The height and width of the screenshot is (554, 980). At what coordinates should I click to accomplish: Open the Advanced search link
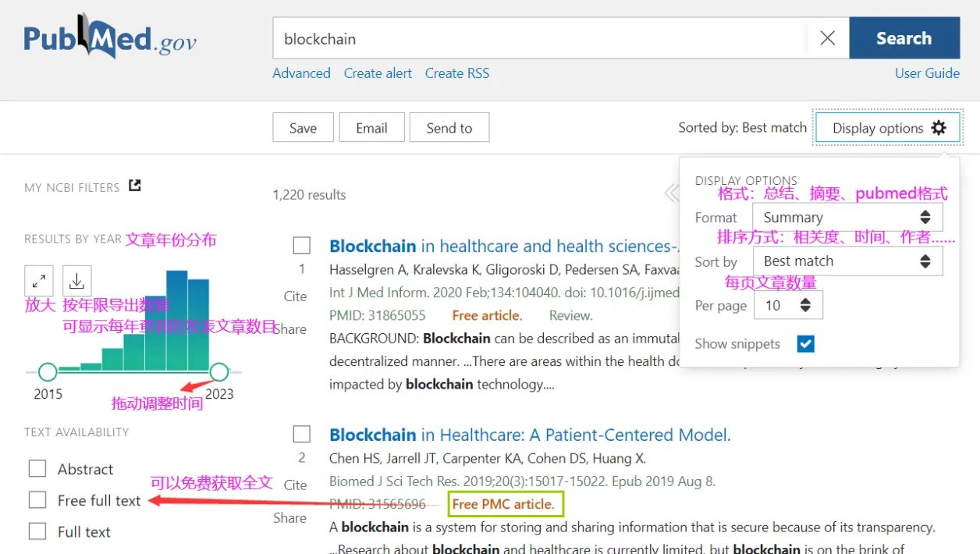click(301, 73)
